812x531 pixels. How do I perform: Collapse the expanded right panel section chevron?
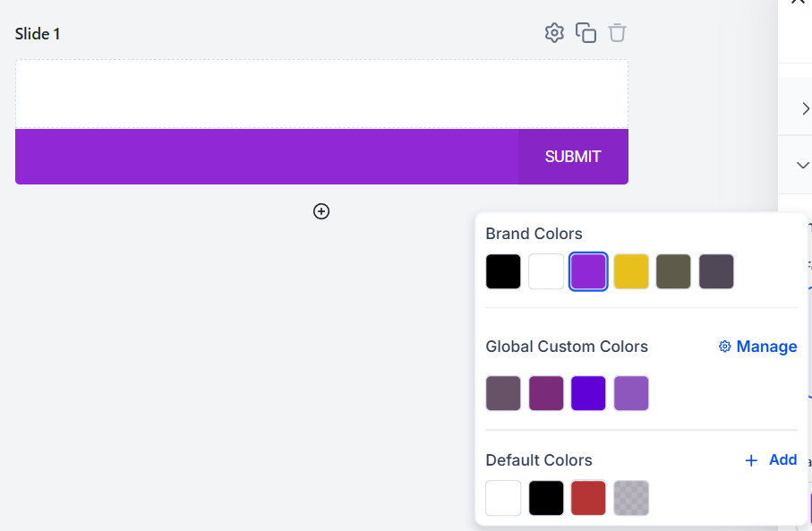(803, 165)
